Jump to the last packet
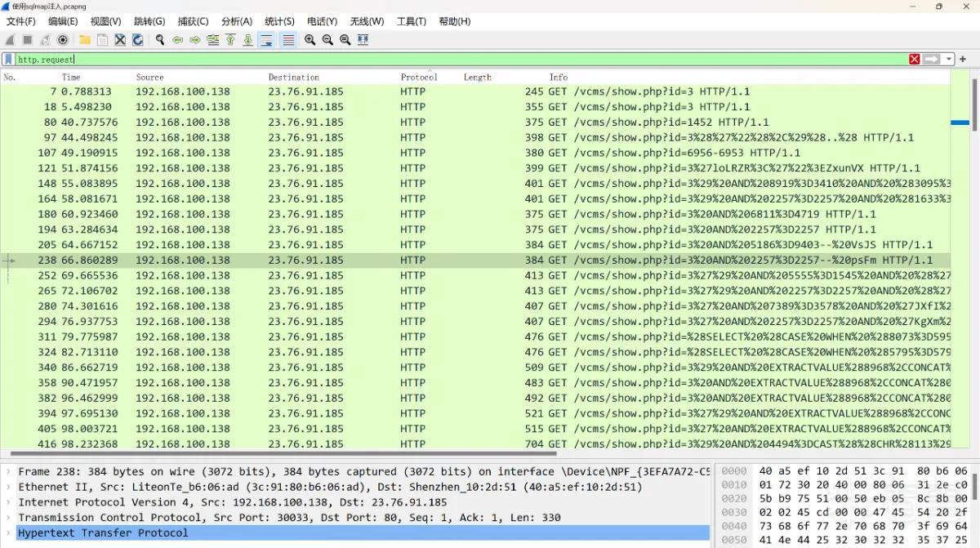This screenshot has width=980, height=548. coord(248,39)
